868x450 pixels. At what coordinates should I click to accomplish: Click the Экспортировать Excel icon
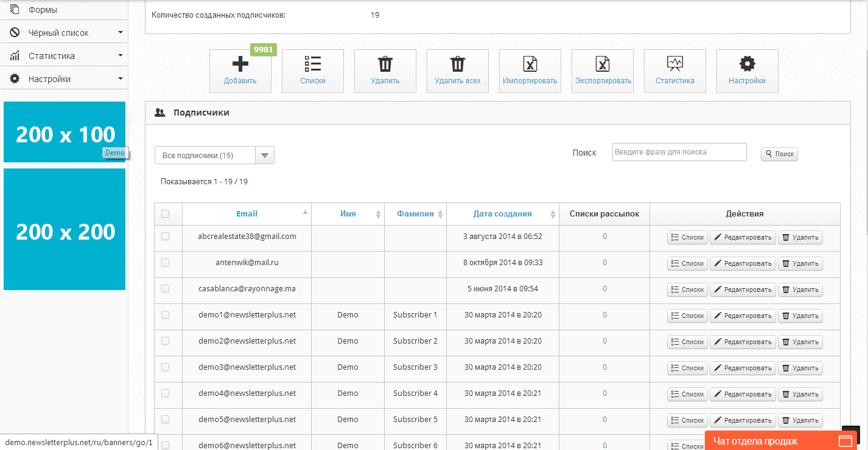click(602, 64)
